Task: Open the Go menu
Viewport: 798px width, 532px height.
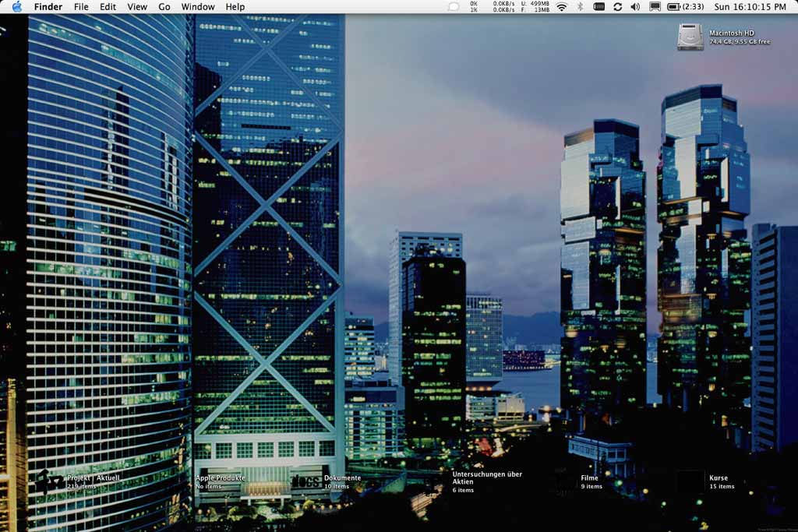Action: (164, 7)
